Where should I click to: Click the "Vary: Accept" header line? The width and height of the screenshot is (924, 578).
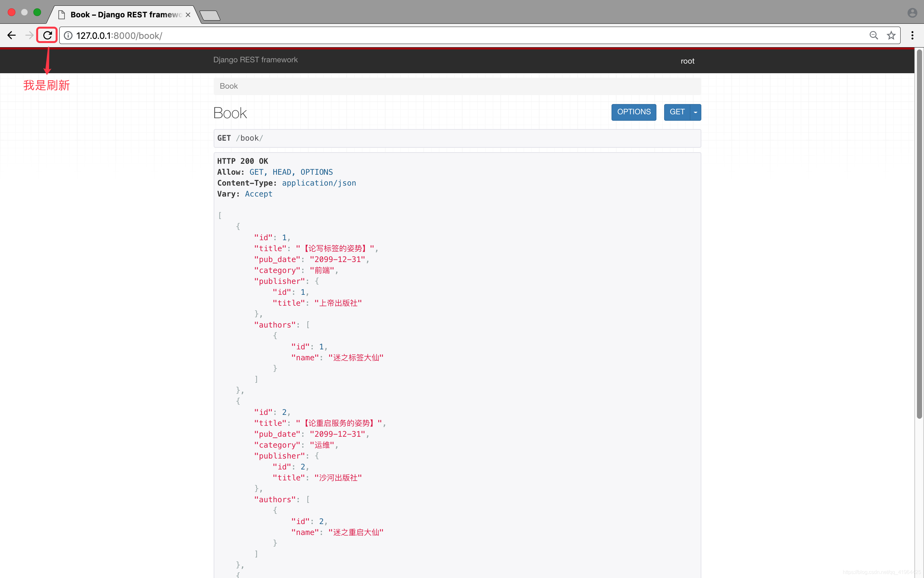pyautogui.click(x=245, y=194)
